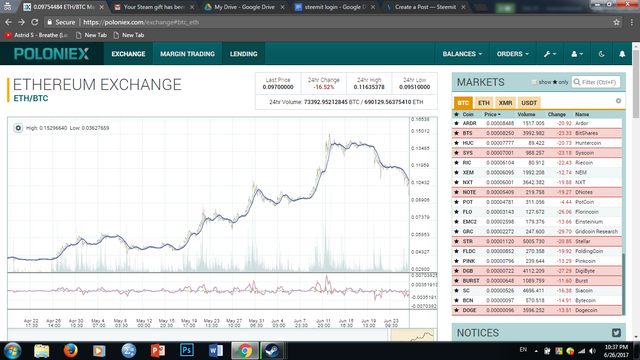Sort markets by Volume column

(x=526, y=114)
